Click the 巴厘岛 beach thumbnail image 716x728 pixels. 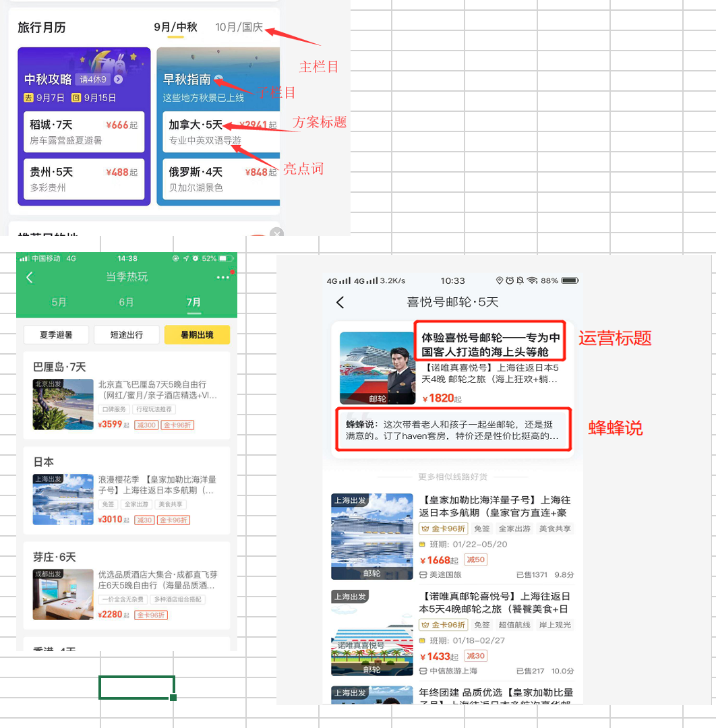click(x=63, y=404)
